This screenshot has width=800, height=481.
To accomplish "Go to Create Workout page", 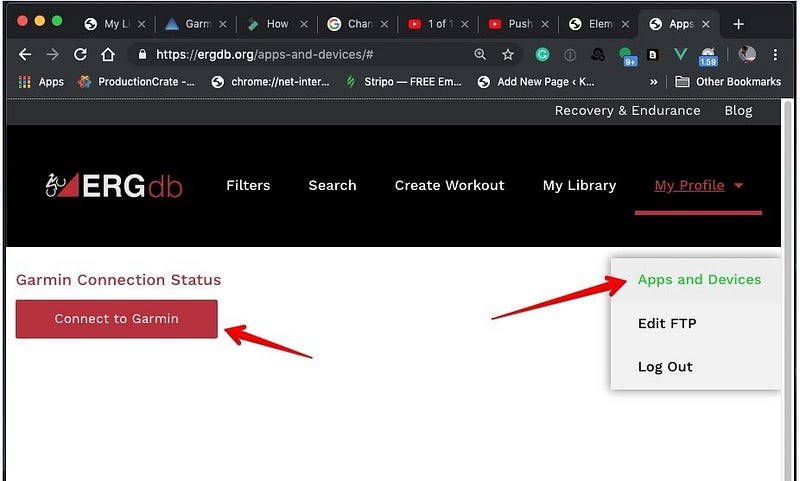I will pyautogui.click(x=449, y=185).
